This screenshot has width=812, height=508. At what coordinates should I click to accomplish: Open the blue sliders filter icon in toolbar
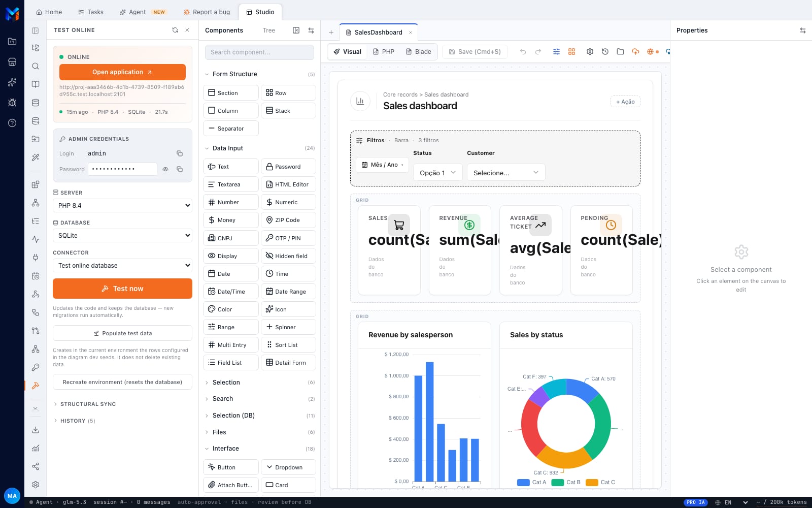[x=556, y=52]
